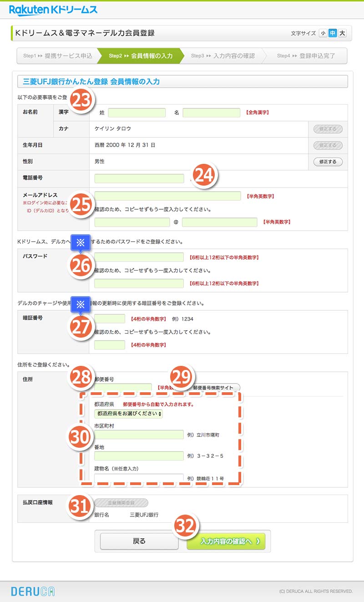Viewport: 364px width, 602px height.
Task: Focus the PIN confirmation field
Action: coord(109,345)
